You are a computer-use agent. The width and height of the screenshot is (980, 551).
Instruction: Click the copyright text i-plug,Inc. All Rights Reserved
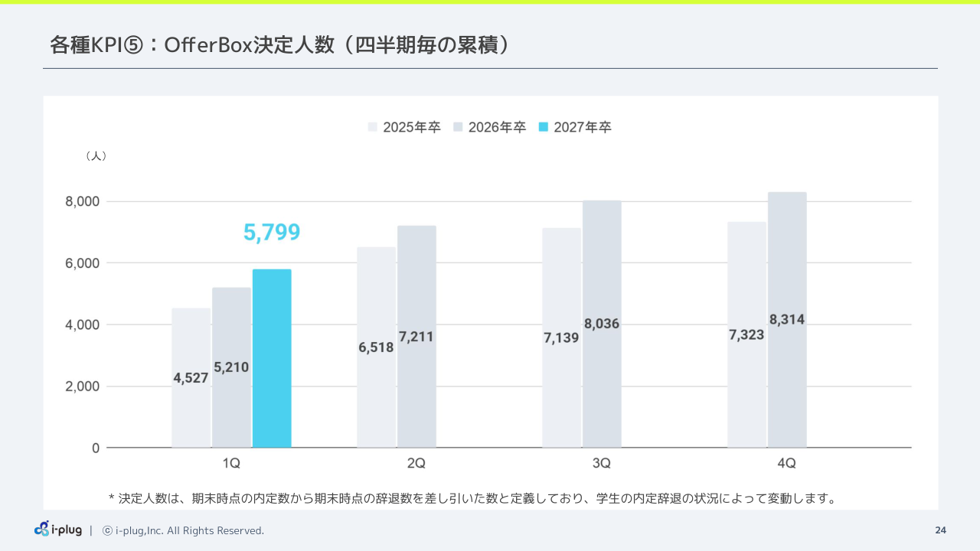[x=184, y=530]
